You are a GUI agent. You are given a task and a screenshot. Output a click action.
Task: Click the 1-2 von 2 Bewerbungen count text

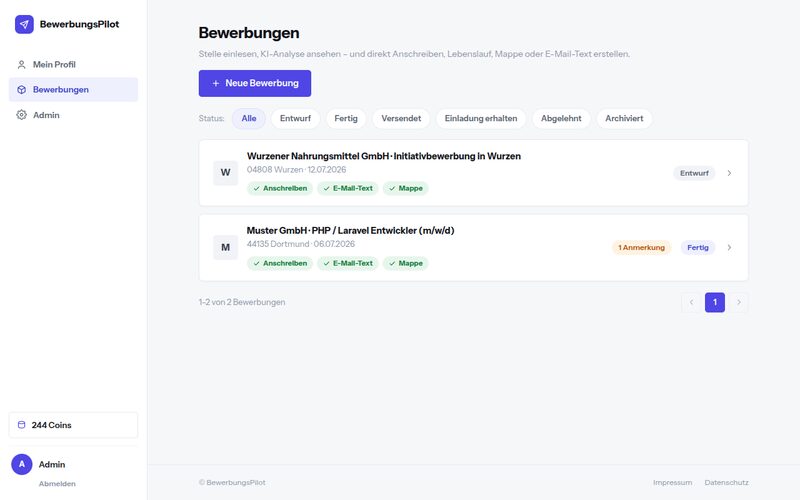(x=242, y=302)
